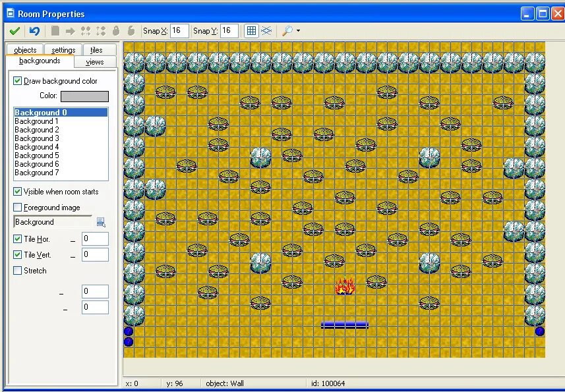Click the blue undo arrow icon
Viewport: 565px width, 392px height.
tap(34, 31)
